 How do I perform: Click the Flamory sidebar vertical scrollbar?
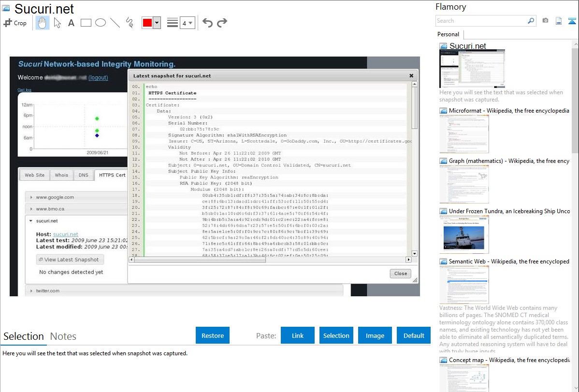coord(575,100)
